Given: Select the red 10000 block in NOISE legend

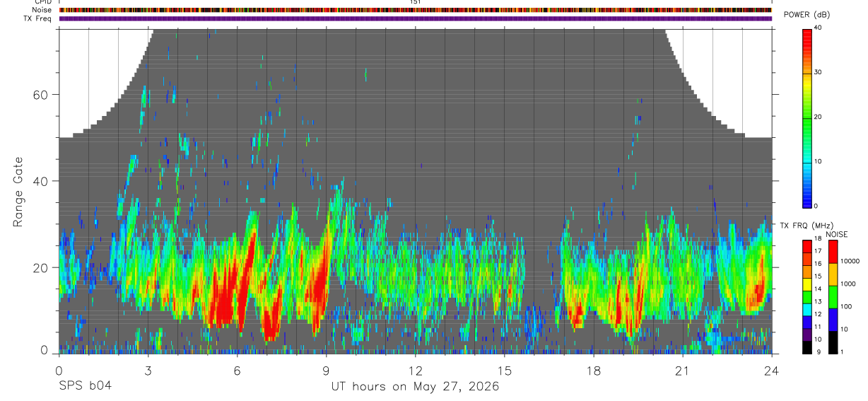Looking at the screenshot, I should (832, 252).
